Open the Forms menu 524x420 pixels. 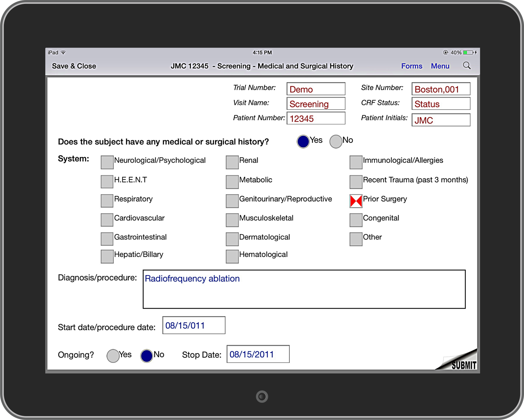412,66
